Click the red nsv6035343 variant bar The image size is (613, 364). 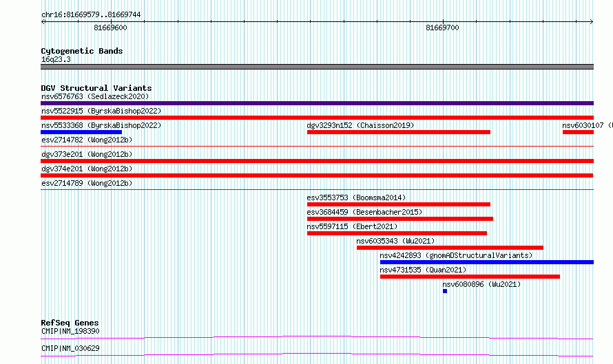pyautogui.click(x=450, y=248)
